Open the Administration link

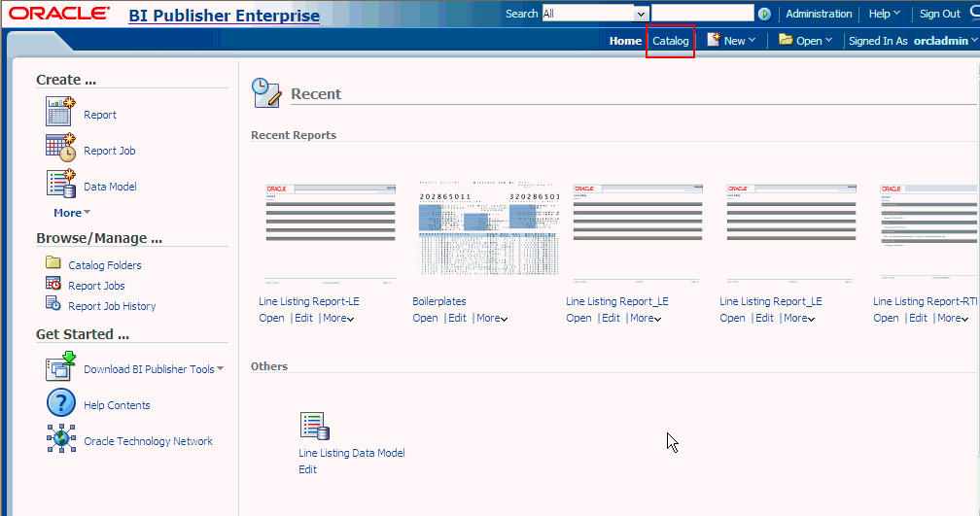tap(819, 14)
